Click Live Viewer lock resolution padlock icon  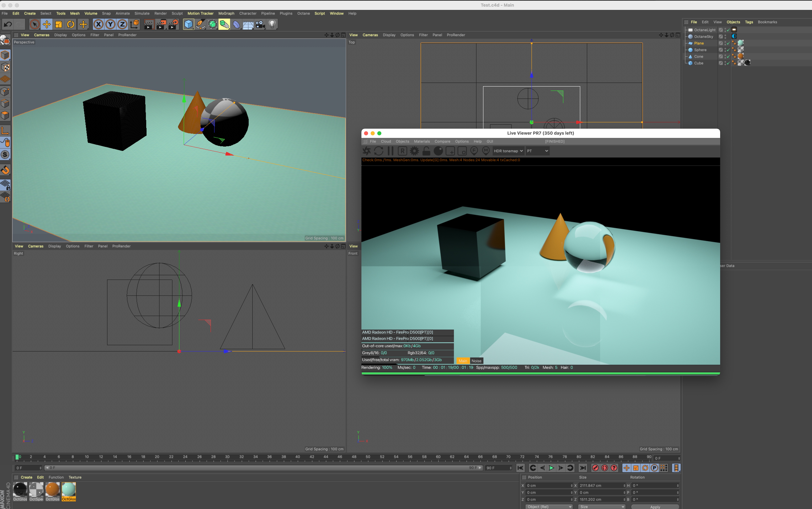[426, 151]
